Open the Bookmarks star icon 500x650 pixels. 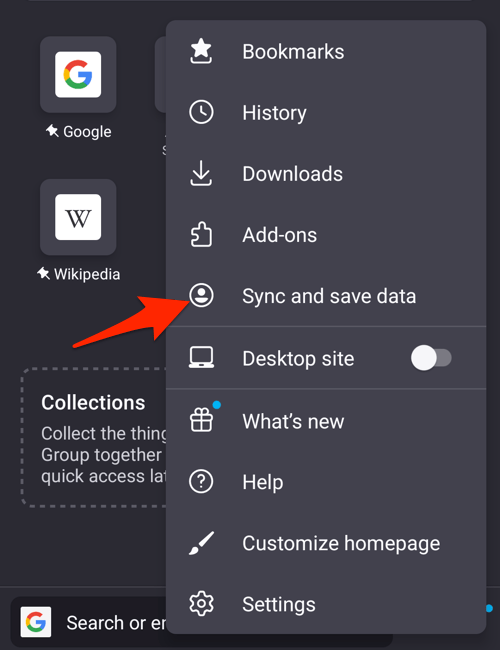pos(201,51)
